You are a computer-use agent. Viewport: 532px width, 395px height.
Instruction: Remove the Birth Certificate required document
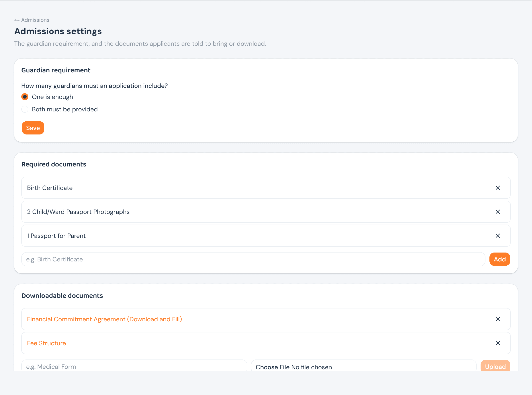click(x=498, y=188)
